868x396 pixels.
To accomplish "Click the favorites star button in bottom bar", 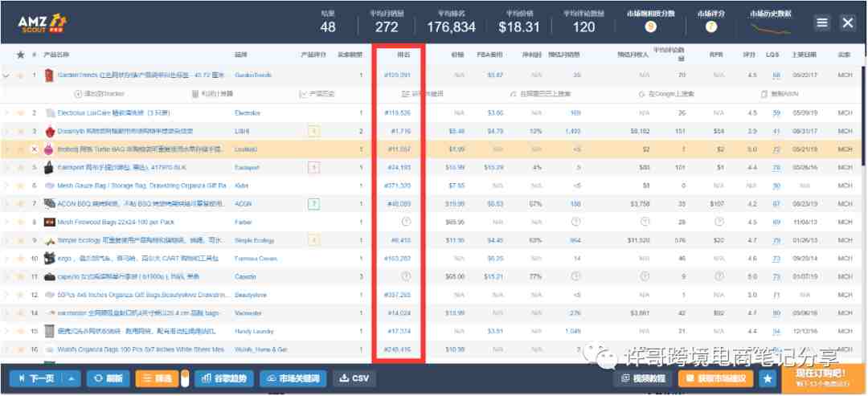I will 768,379.
